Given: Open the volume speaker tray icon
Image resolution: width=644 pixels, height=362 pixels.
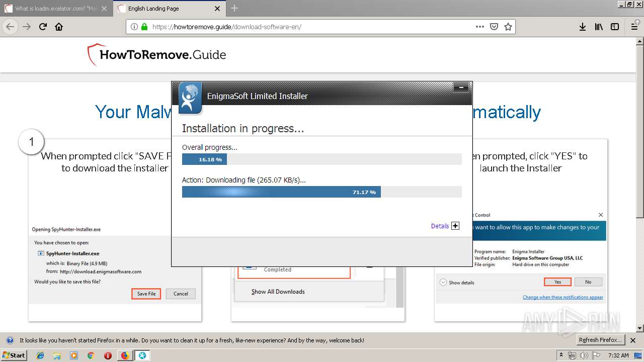Looking at the screenshot, I should [x=584, y=355].
